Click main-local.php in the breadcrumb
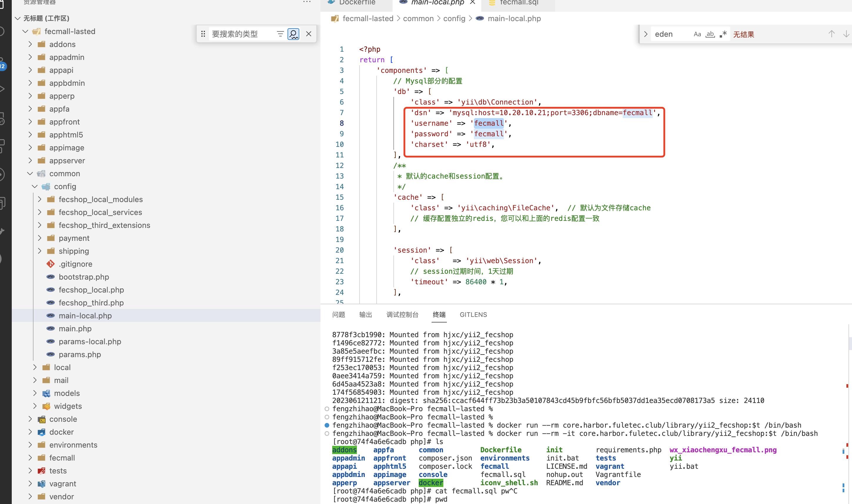Viewport: 852px width, 504px height. pyautogui.click(x=514, y=18)
